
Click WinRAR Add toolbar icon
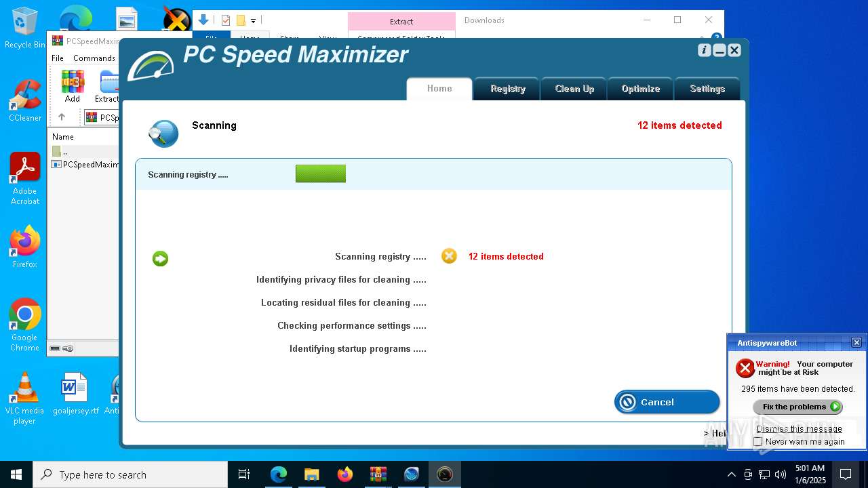click(x=73, y=86)
